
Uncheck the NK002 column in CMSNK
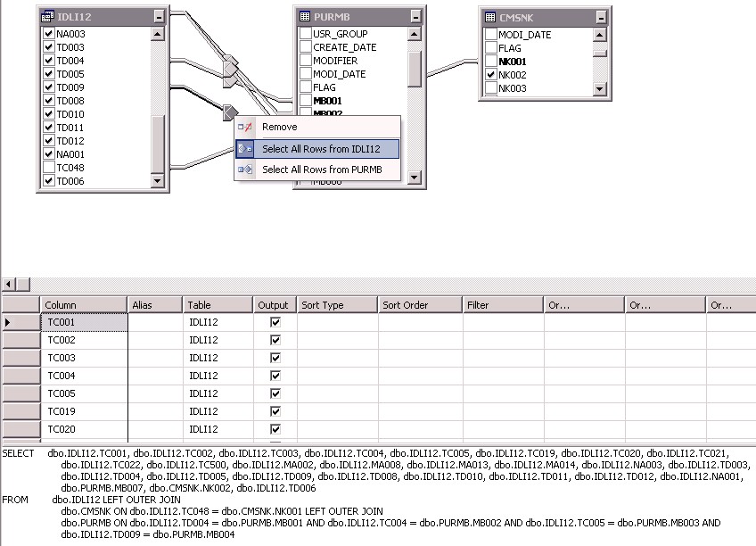click(x=491, y=74)
